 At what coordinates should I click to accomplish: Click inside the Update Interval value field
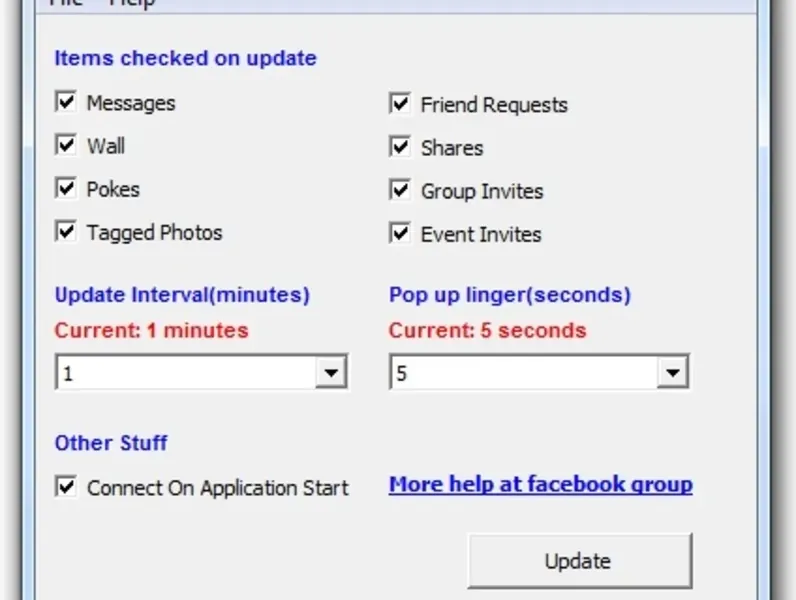(185, 374)
